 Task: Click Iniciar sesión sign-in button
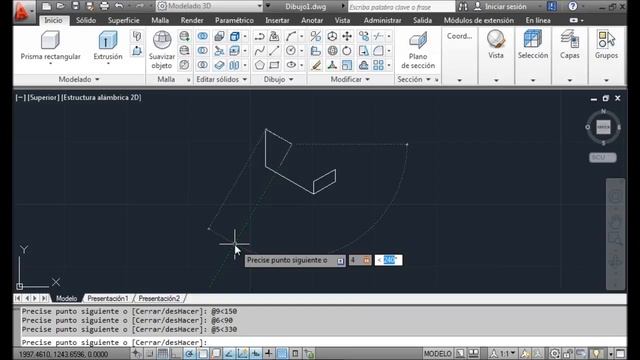point(501,7)
